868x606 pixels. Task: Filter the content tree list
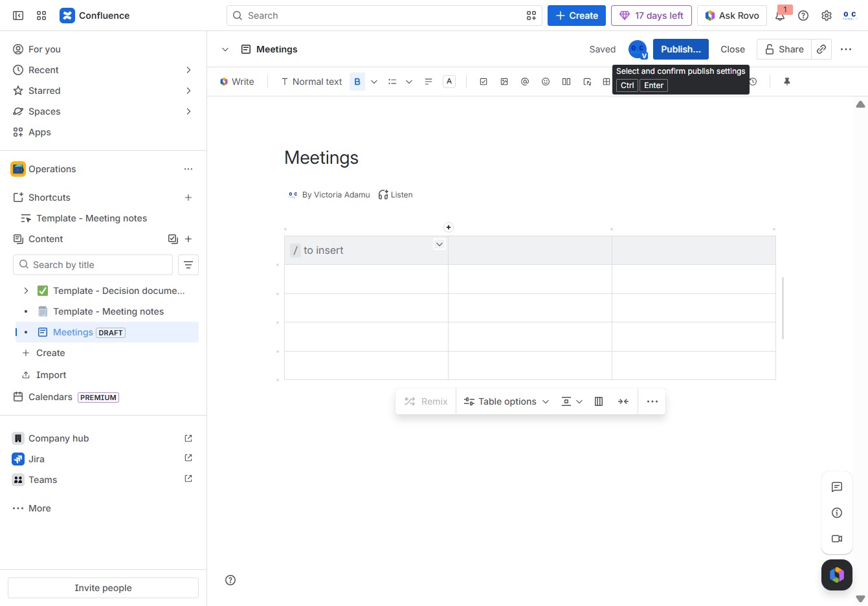(x=188, y=265)
